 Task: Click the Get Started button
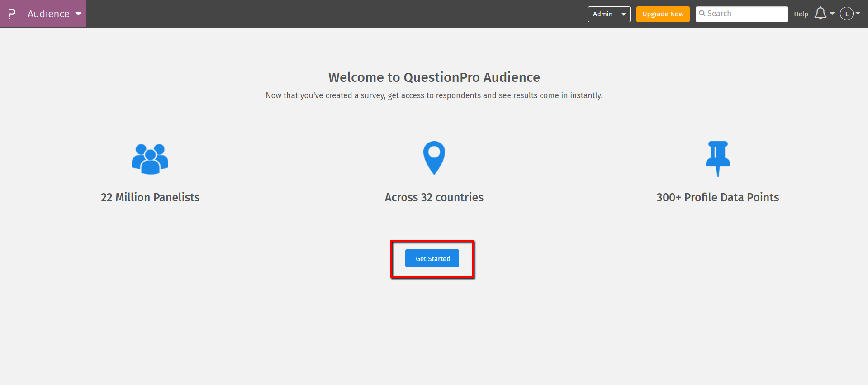432,258
